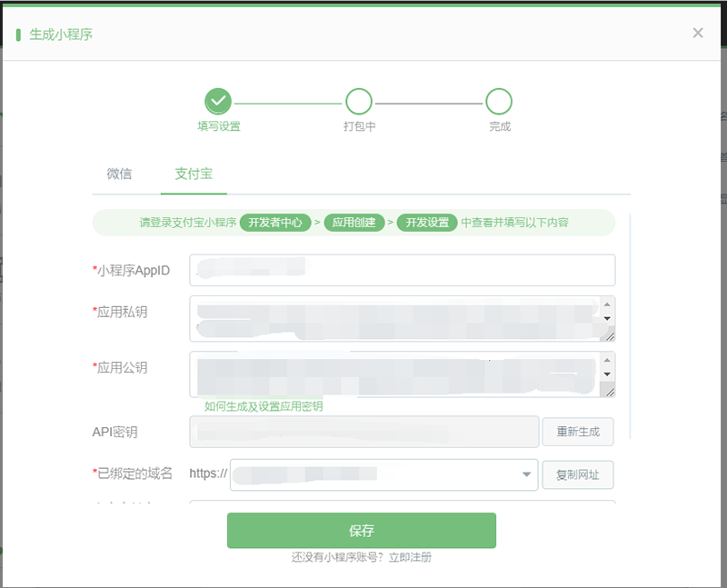
Task: Close the 生成小程序 dialog
Action: [698, 34]
